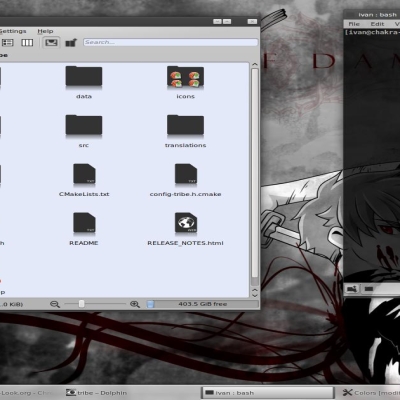400x400 pixels.
Task: Click the split view toolbar icon
Action: (71, 43)
